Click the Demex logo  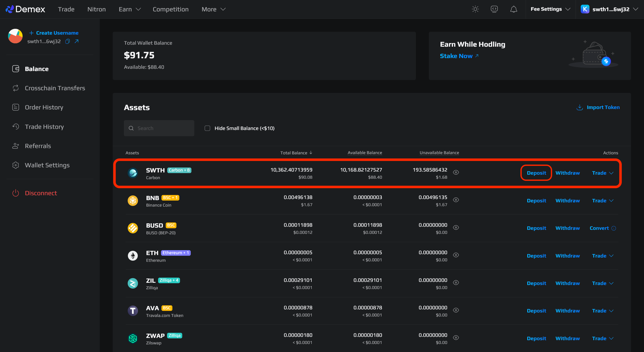[x=25, y=9]
